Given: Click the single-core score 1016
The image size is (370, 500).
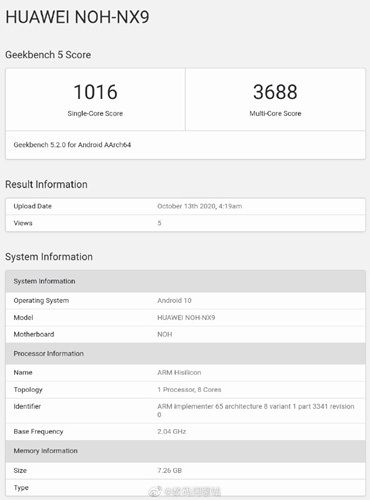Looking at the screenshot, I should click(95, 92).
